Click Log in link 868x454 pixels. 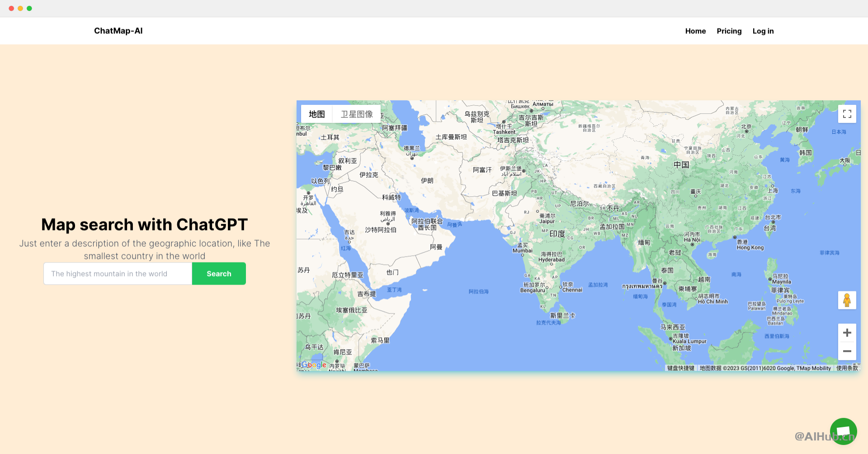coord(763,31)
